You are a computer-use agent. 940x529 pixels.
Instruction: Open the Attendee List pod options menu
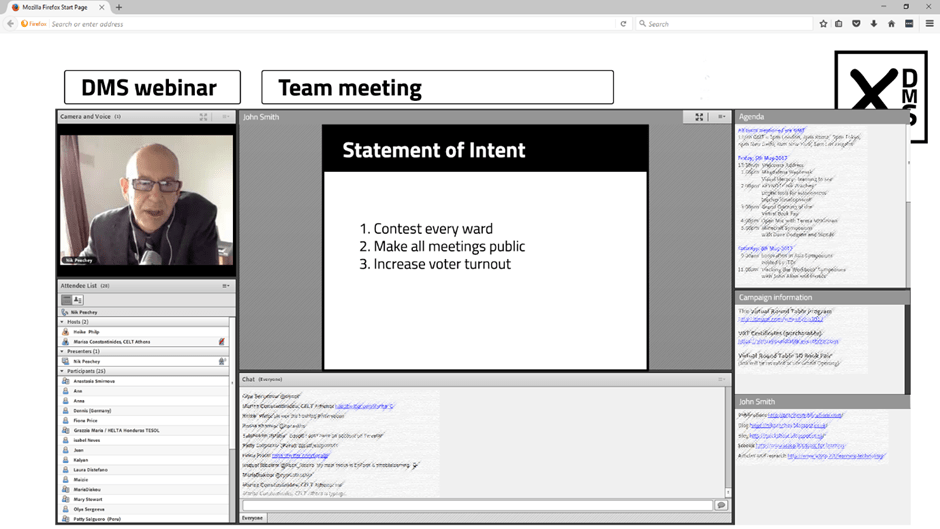pyautogui.click(x=226, y=286)
